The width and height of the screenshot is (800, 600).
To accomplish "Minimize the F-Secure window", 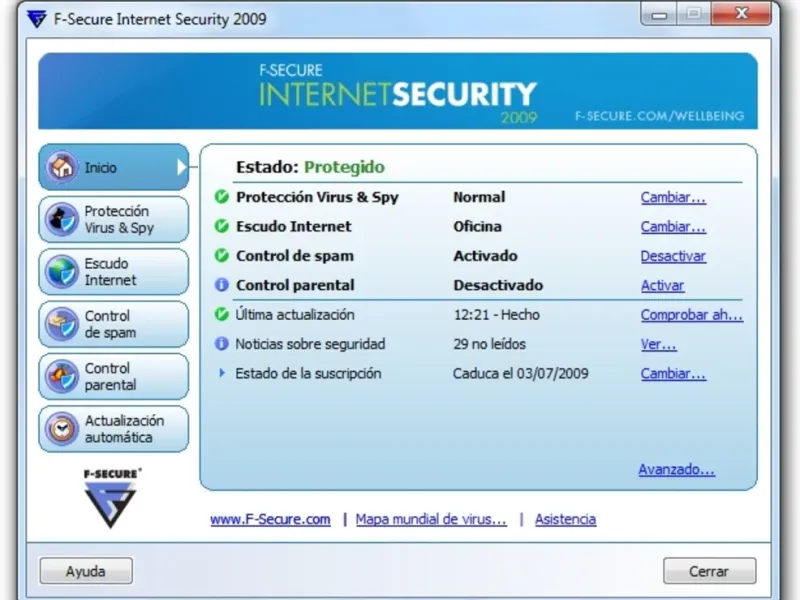I will click(659, 14).
